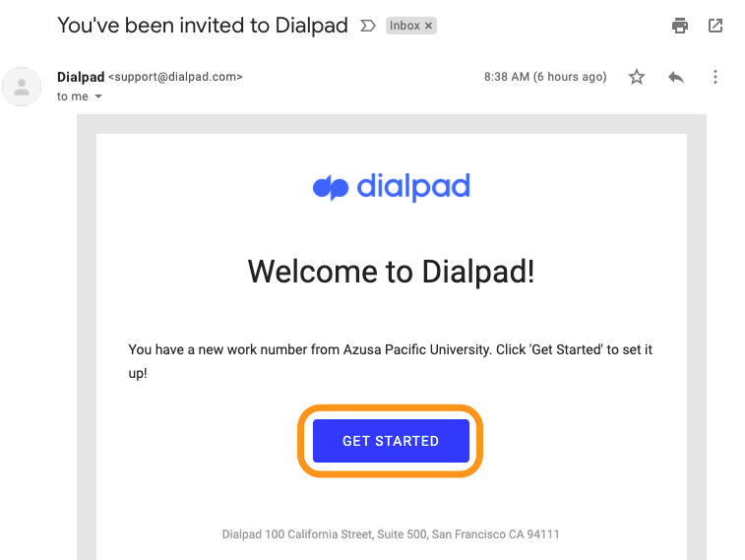Expand recipient details arrow beside 'to me'
The width and height of the screenshot is (745, 560).
[x=98, y=96]
